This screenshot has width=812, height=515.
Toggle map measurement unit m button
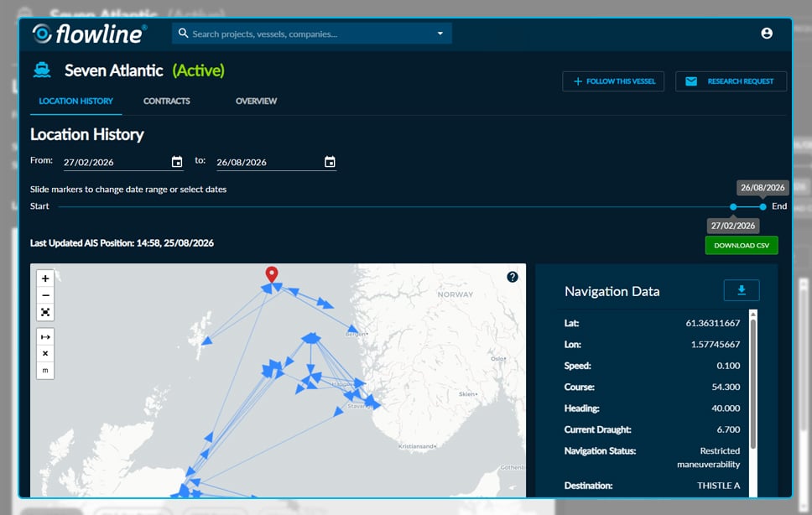point(45,371)
